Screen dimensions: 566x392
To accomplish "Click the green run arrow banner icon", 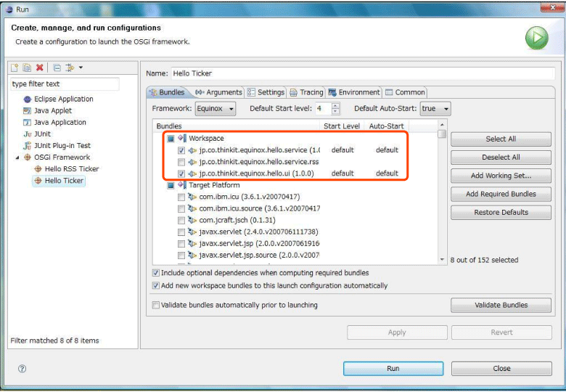I will (x=537, y=38).
